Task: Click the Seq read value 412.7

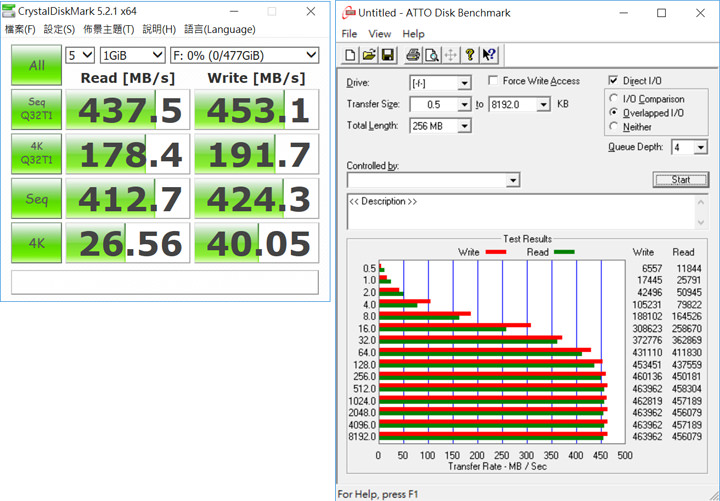Action: (x=128, y=198)
